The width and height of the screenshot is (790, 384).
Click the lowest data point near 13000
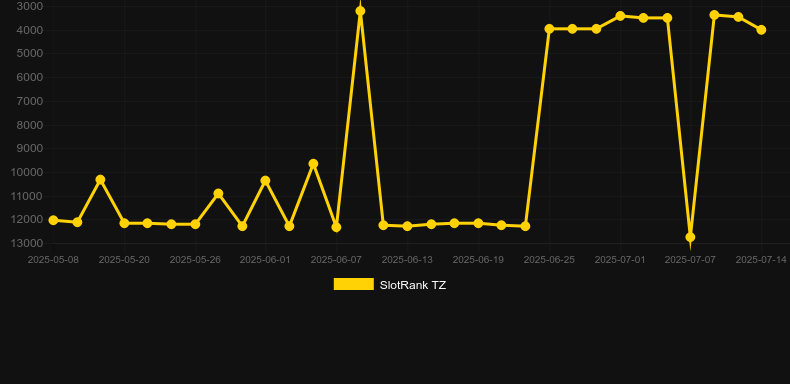click(690, 237)
